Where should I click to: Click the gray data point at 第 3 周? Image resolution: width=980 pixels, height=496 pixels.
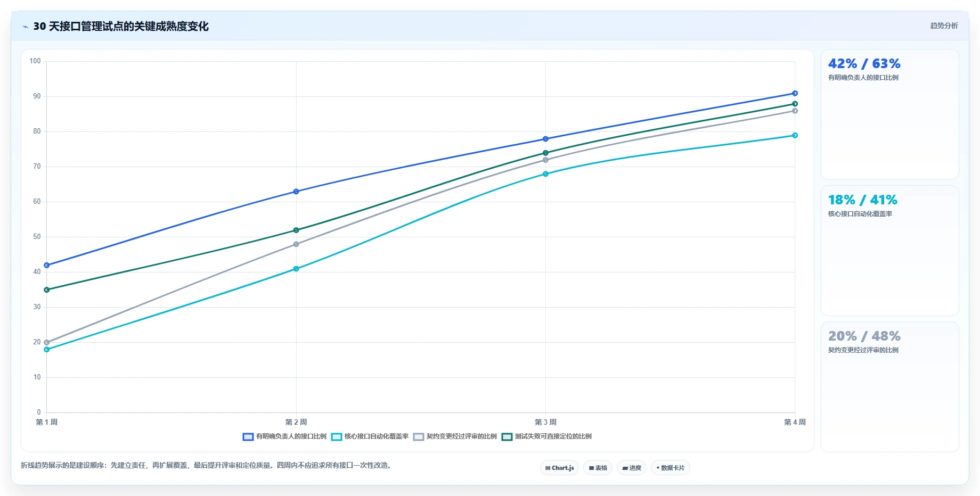pos(545,160)
